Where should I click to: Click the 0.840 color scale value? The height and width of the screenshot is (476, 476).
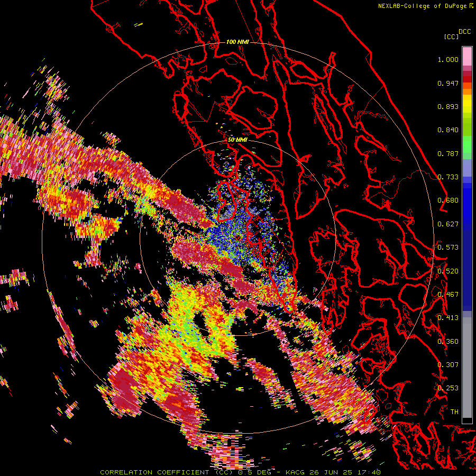448,130
